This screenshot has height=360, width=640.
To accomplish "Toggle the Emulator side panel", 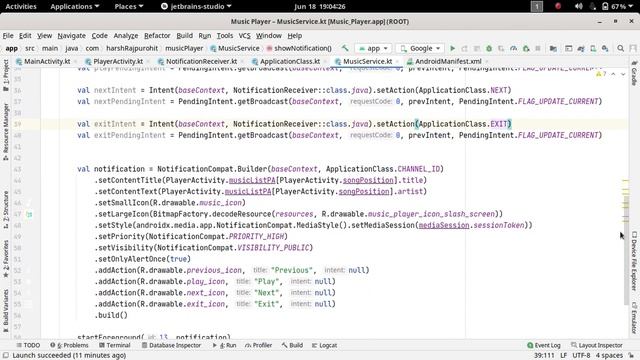I will click(634, 318).
